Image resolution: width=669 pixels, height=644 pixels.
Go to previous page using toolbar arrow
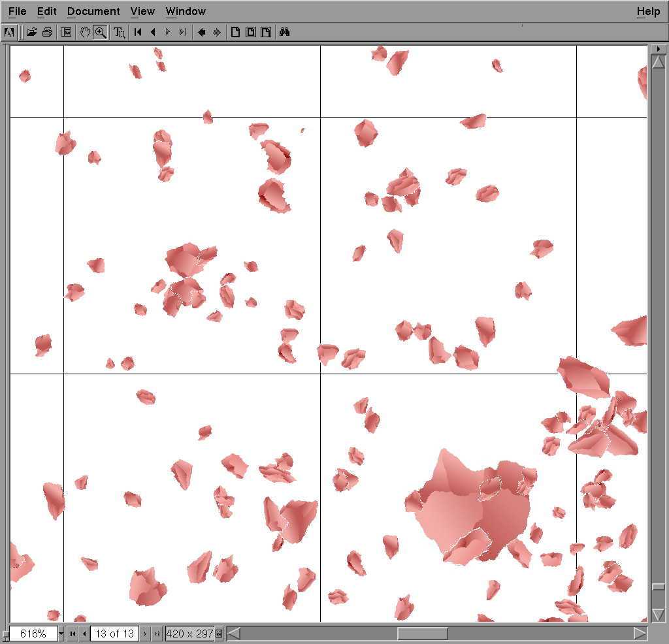coord(153,32)
